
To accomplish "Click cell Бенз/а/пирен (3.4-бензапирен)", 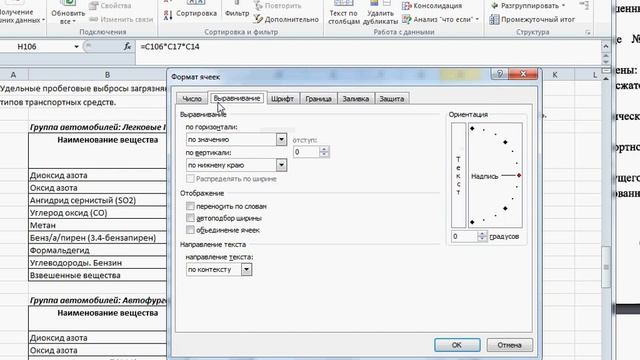I will [x=98, y=238].
